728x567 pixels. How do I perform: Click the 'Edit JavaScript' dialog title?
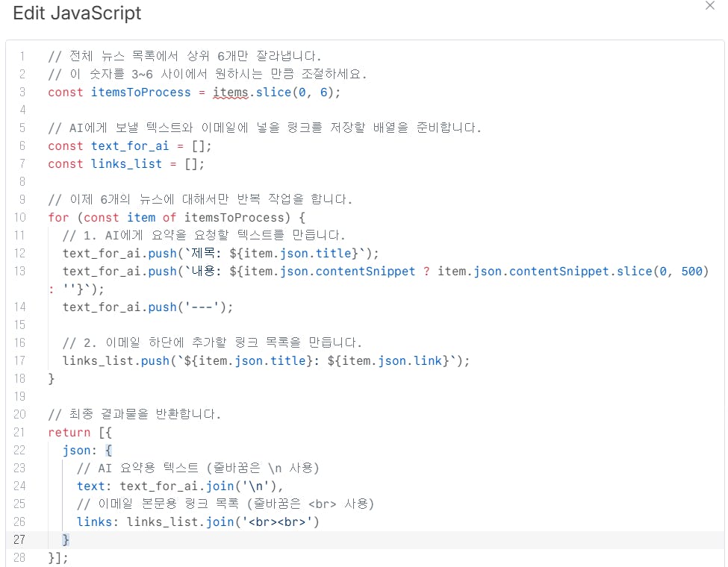tap(77, 13)
